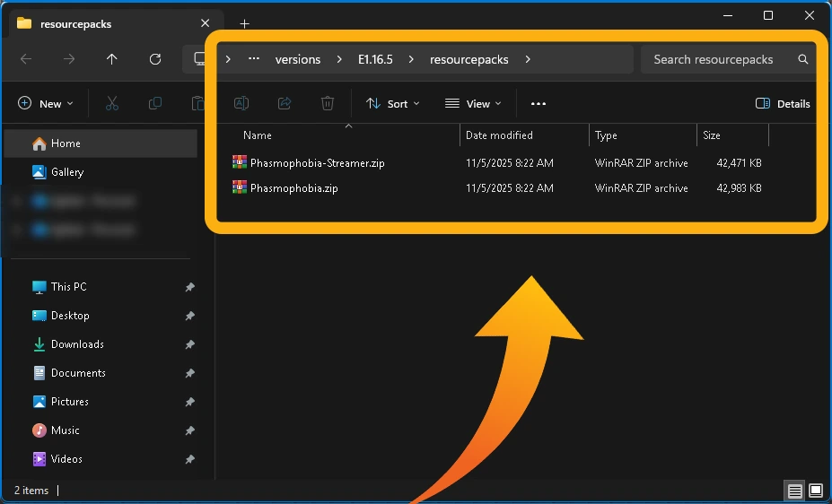
Task: Open Downloads in the sidebar
Action: pyautogui.click(x=77, y=344)
